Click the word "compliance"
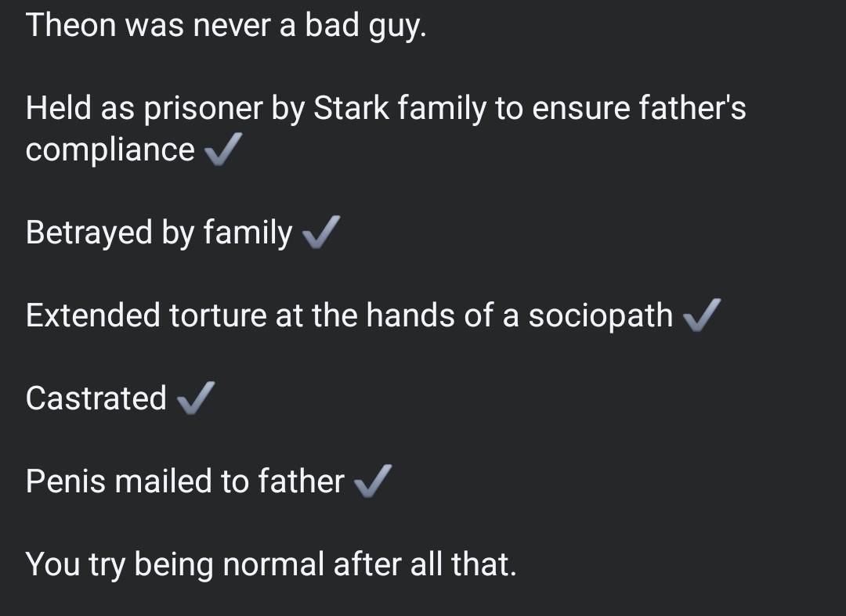The image size is (846, 616). pos(110,149)
